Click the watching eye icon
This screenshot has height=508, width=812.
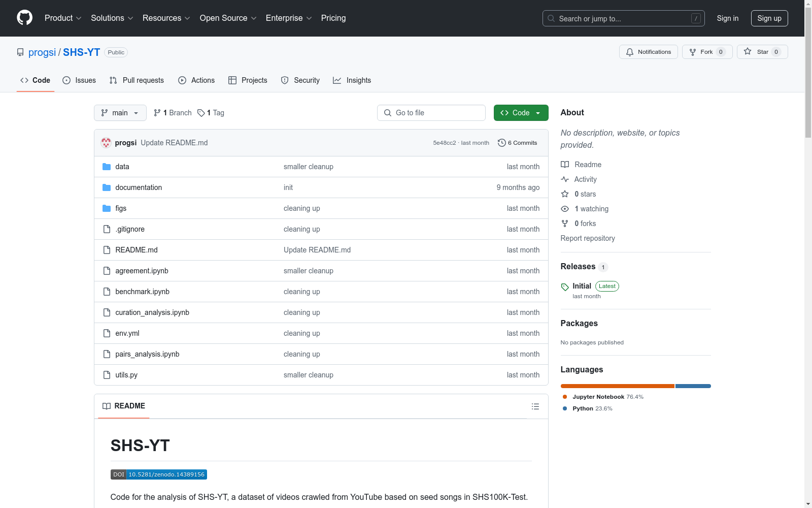565,209
